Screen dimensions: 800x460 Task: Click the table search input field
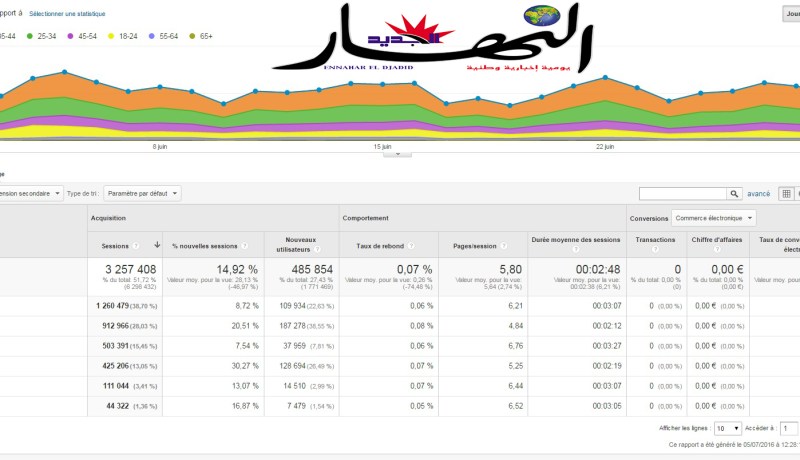(683, 194)
